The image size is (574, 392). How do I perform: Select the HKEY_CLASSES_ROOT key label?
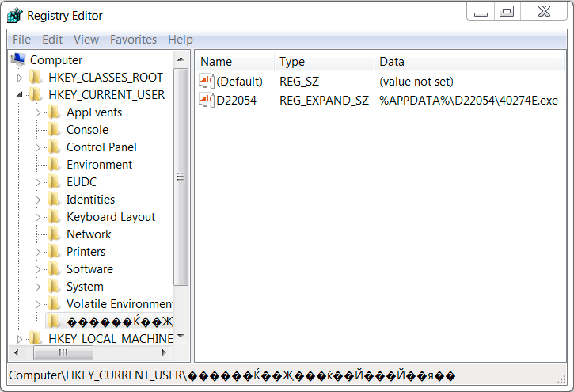(x=106, y=78)
